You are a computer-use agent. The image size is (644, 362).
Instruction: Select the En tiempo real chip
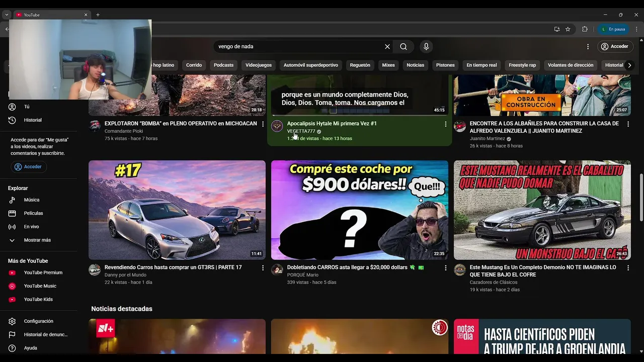point(481,65)
